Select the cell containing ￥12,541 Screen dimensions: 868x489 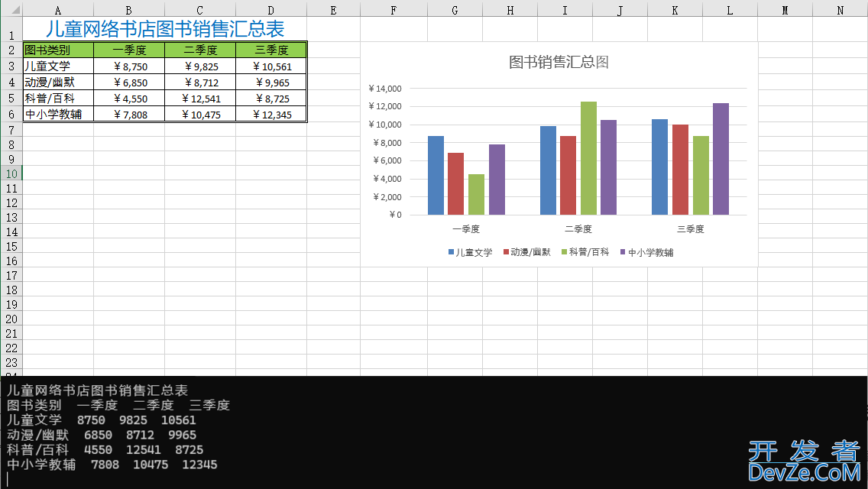[200, 99]
